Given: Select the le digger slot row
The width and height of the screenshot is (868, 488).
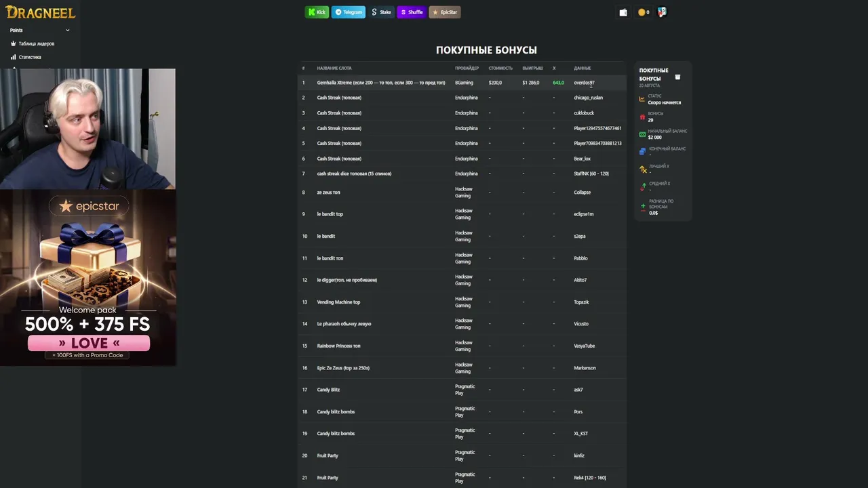Looking at the screenshot, I should (x=462, y=280).
